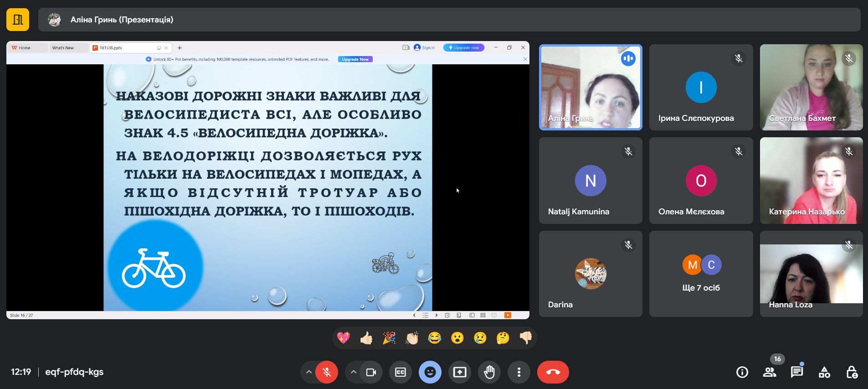This screenshot has width=868, height=389.
Task: Expand the 'Ще 7 осіб' participants tile
Action: click(701, 274)
